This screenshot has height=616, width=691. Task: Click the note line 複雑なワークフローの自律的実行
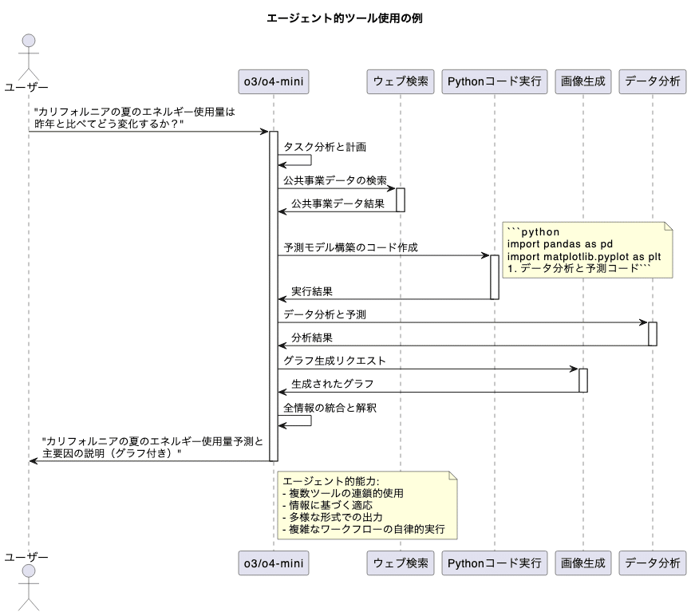point(364,529)
